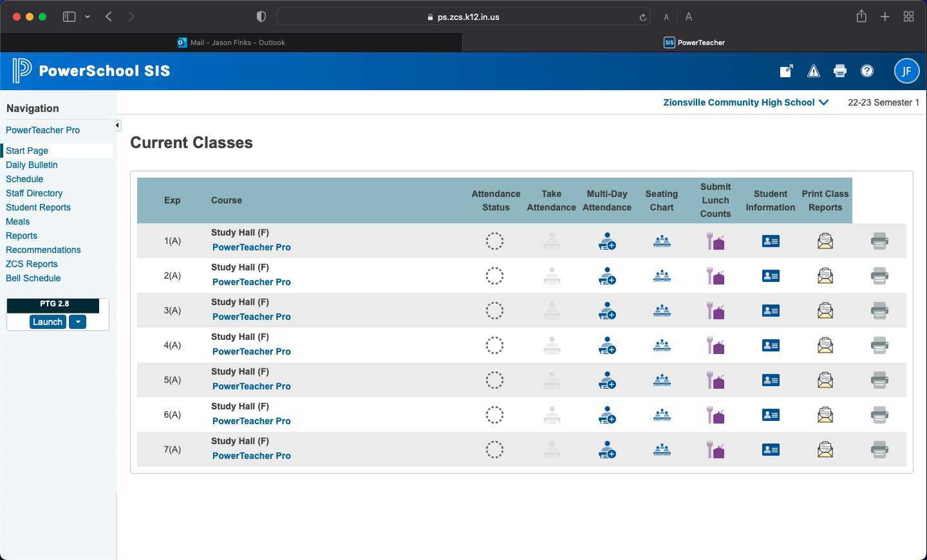927x560 pixels.
Task: Click the alerts warning icon in header
Action: (x=813, y=71)
